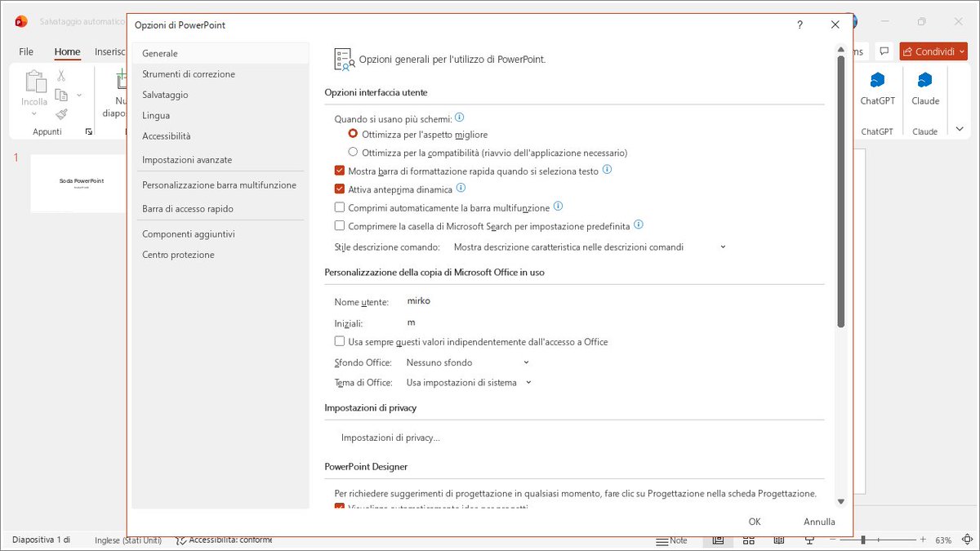This screenshot has height=551, width=980.
Task: Select Ottimizza per l'aspetto migliore radio button
Action: (x=353, y=134)
